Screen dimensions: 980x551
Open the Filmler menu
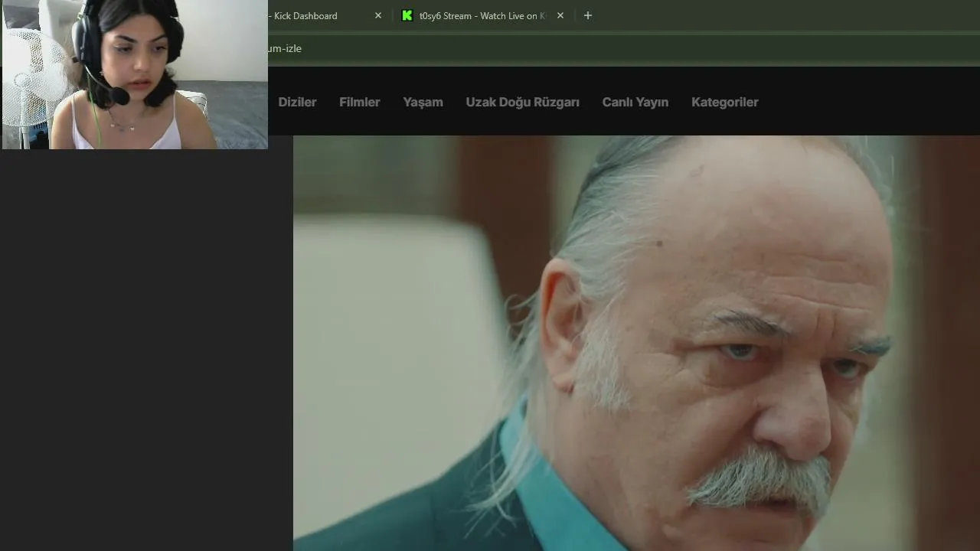pos(360,102)
